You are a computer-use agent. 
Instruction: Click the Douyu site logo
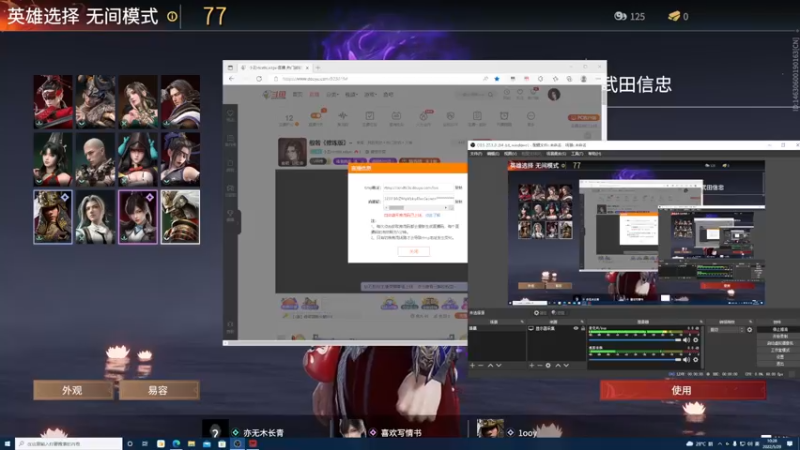[274, 94]
